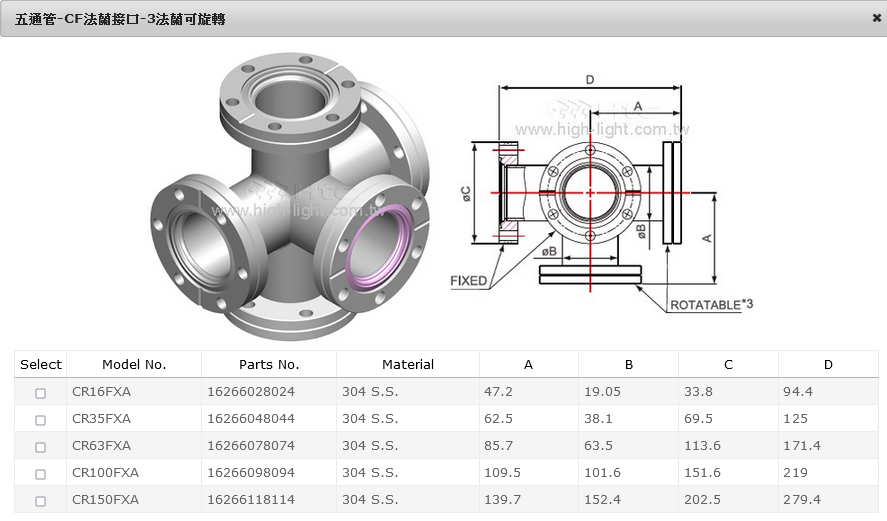Click the Material column header

tap(408, 365)
